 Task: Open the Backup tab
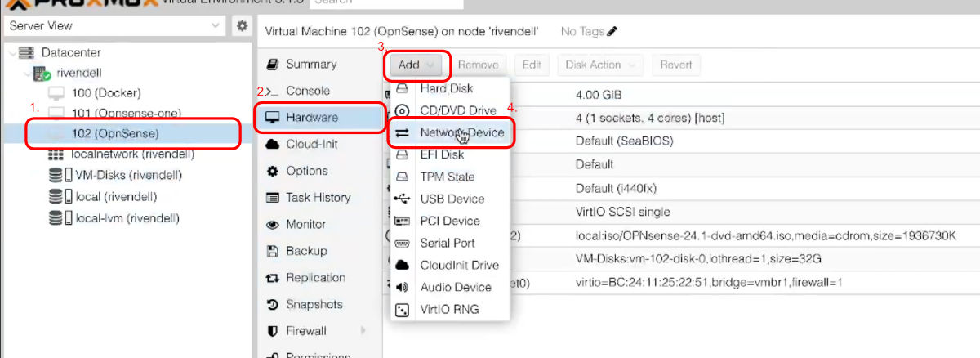click(x=305, y=251)
